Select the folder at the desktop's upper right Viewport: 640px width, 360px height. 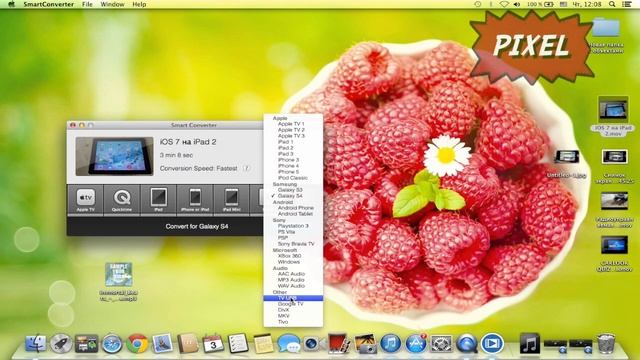[606, 35]
